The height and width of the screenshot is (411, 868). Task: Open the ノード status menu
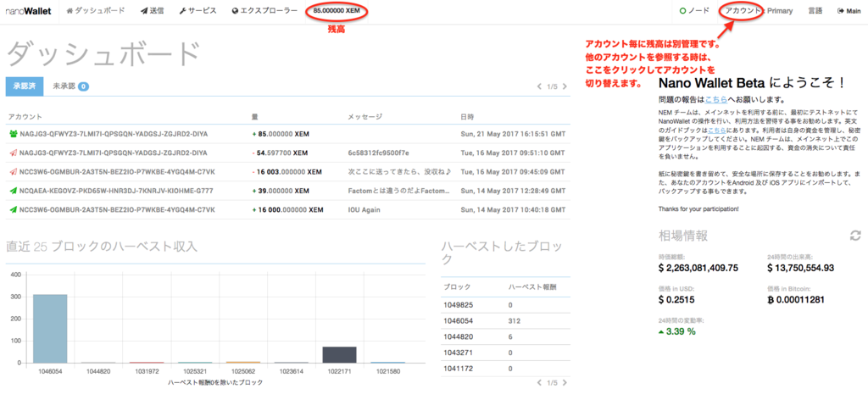pyautogui.click(x=694, y=10)
